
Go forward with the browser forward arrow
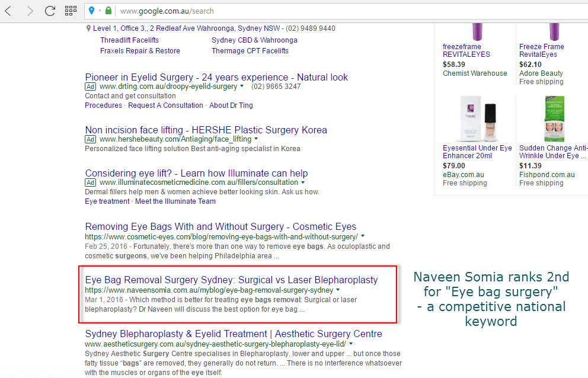click(30, 11)
